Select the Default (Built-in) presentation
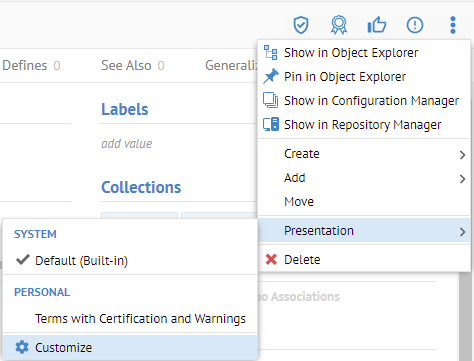Screen dimensions: 474x361 click(x=130, y=260)
